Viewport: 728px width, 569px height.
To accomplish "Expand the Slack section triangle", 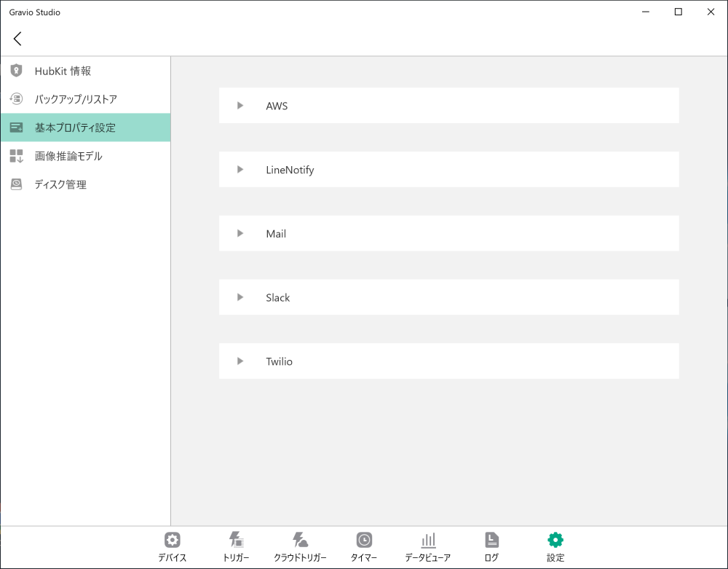I will click(240, 297).
